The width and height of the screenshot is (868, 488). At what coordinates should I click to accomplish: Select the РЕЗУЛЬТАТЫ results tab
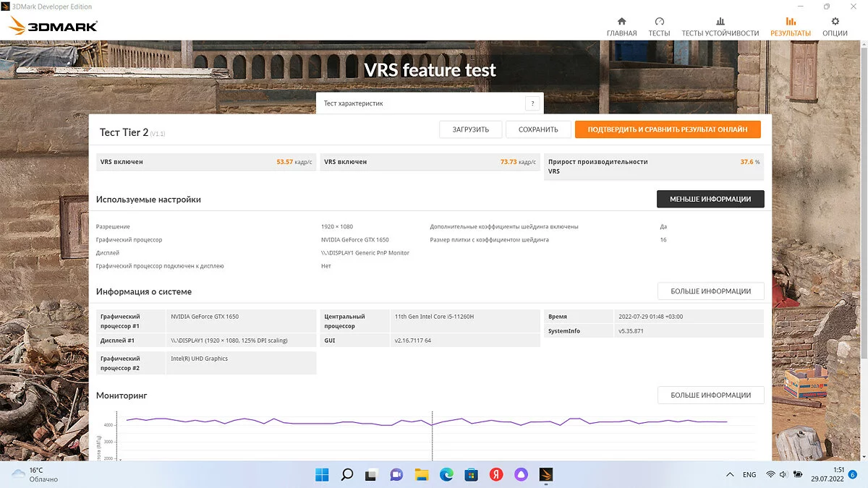point(791,27)
